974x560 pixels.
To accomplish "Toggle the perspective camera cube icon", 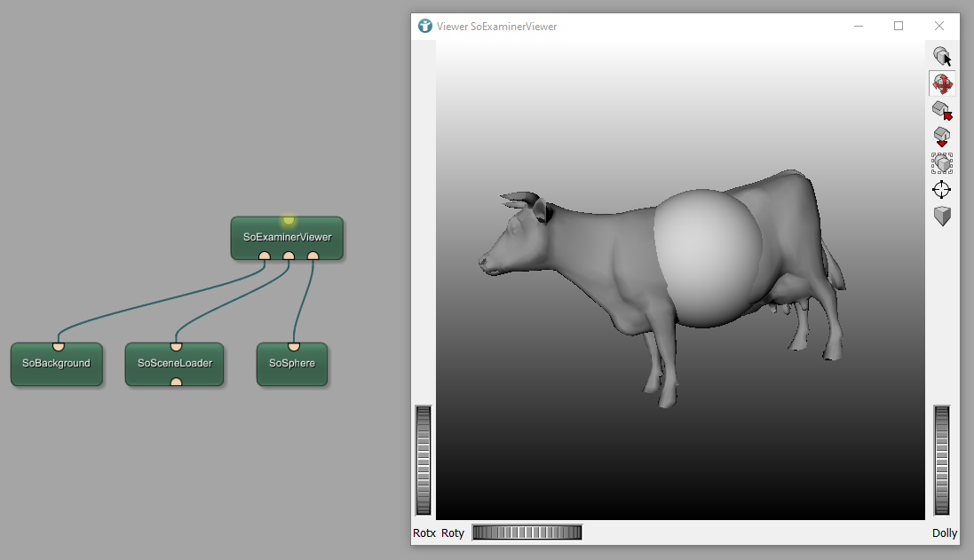I will tap(941, 216).
